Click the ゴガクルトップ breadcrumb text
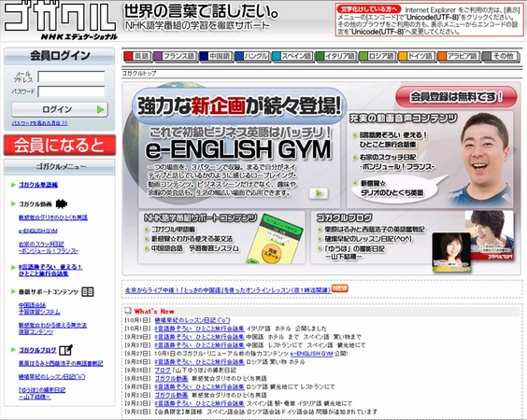Screen dimensions: 527x420 tap(139, 73)
